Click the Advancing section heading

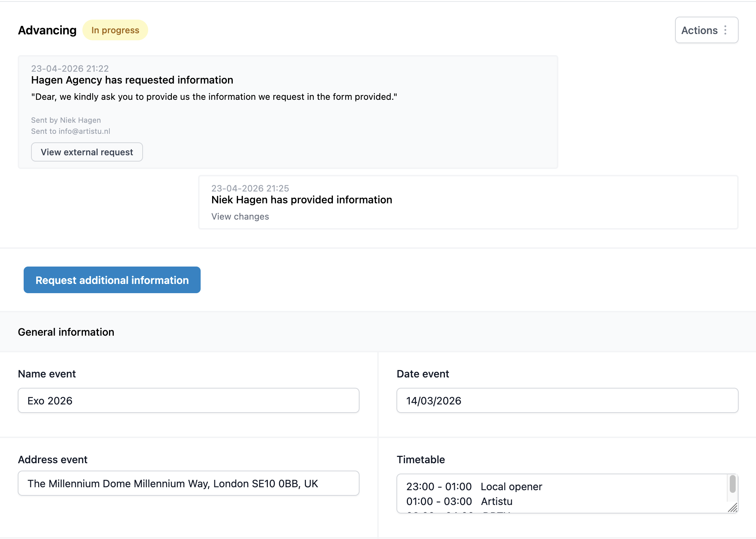(47, 30)
